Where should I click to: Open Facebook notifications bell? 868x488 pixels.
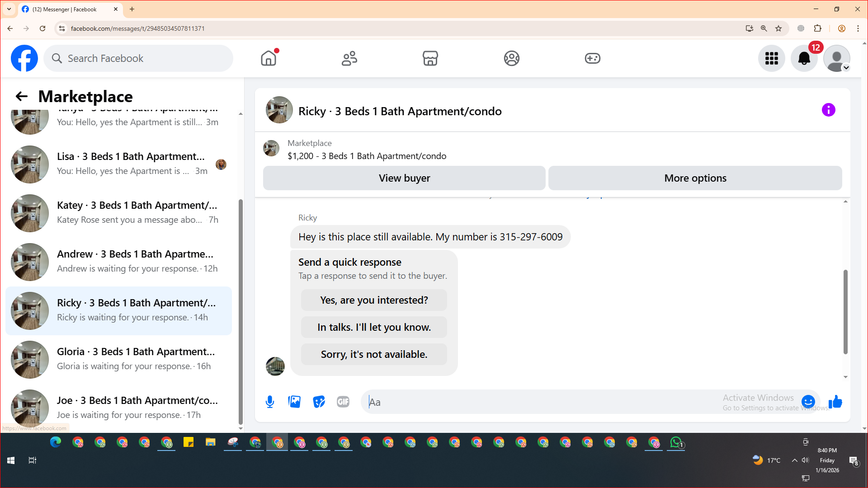(804, 58)
